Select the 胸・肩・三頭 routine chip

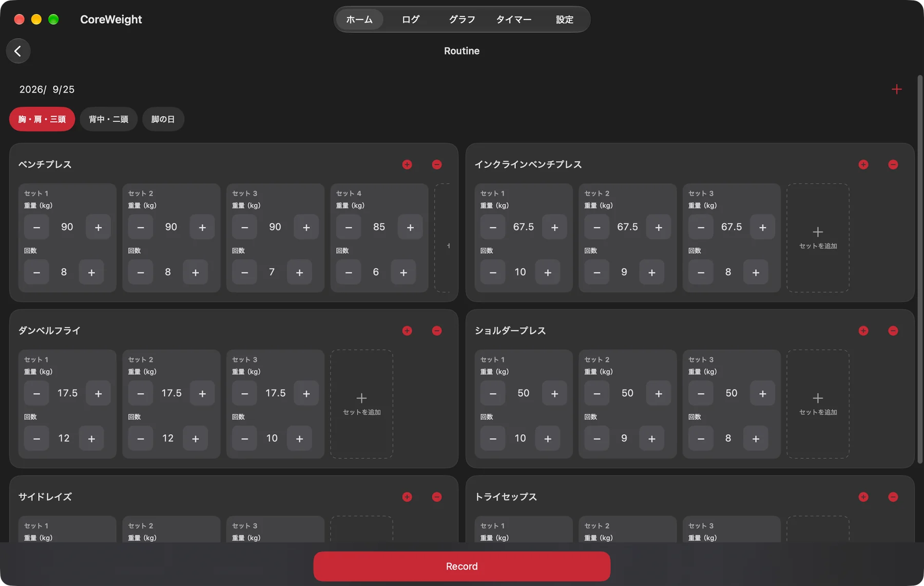point(42,119)
